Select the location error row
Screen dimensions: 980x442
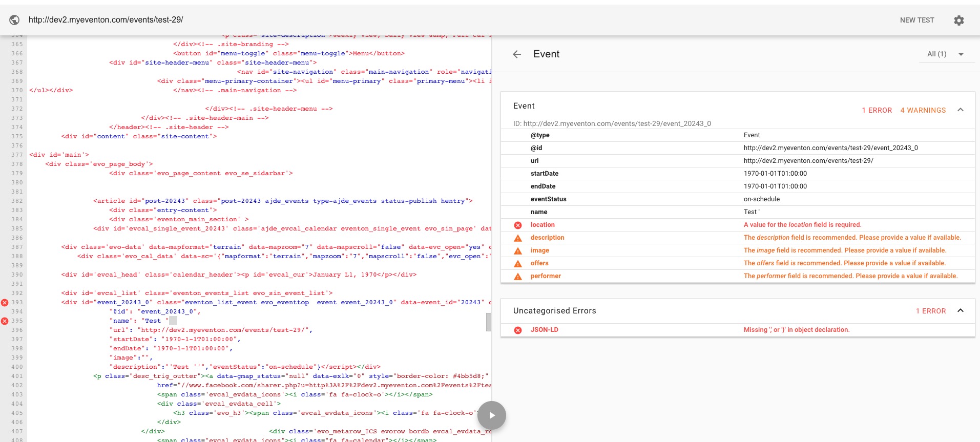pos(738,225)
